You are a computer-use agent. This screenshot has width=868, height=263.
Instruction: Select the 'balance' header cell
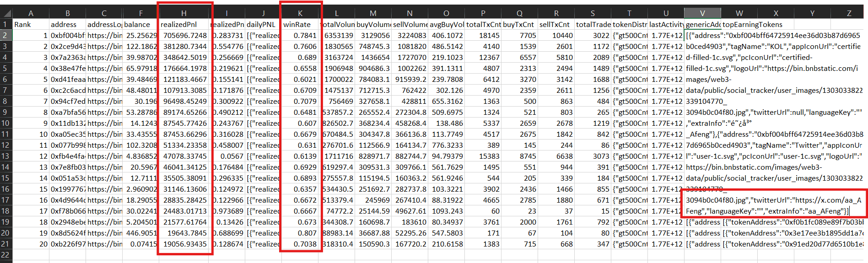pos(140,24)
